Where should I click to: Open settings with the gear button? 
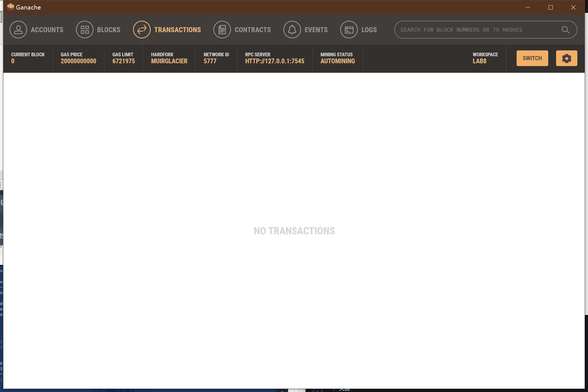tap(566, 58)
